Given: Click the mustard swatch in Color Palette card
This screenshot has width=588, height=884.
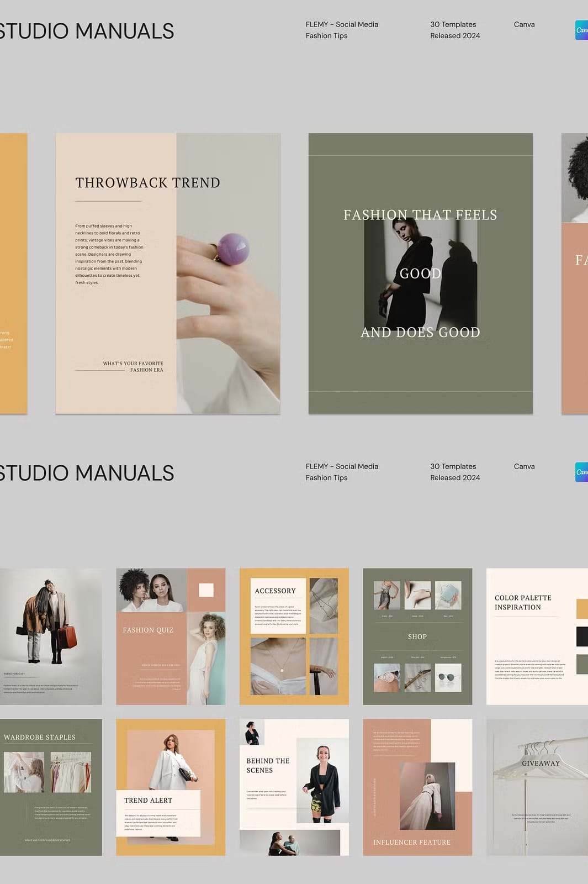Looking at the screenshot, I should 582,609.
